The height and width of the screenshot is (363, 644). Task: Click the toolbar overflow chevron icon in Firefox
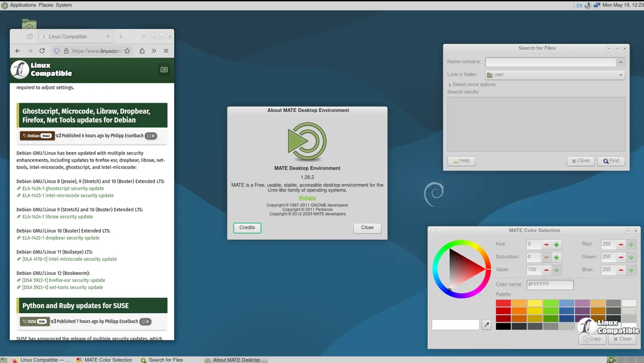click(x=154, y=50)
